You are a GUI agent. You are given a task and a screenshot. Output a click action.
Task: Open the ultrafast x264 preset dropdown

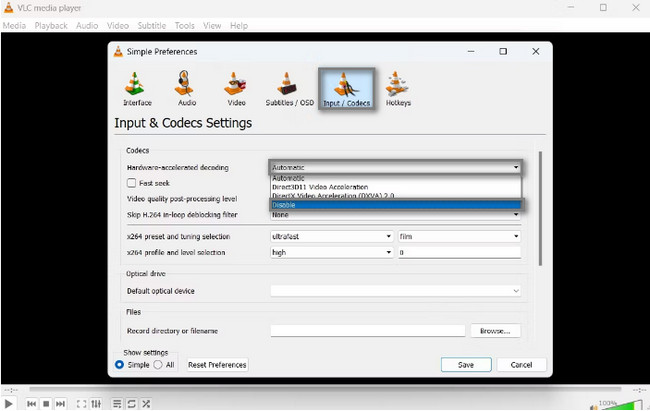coord(332,236)
